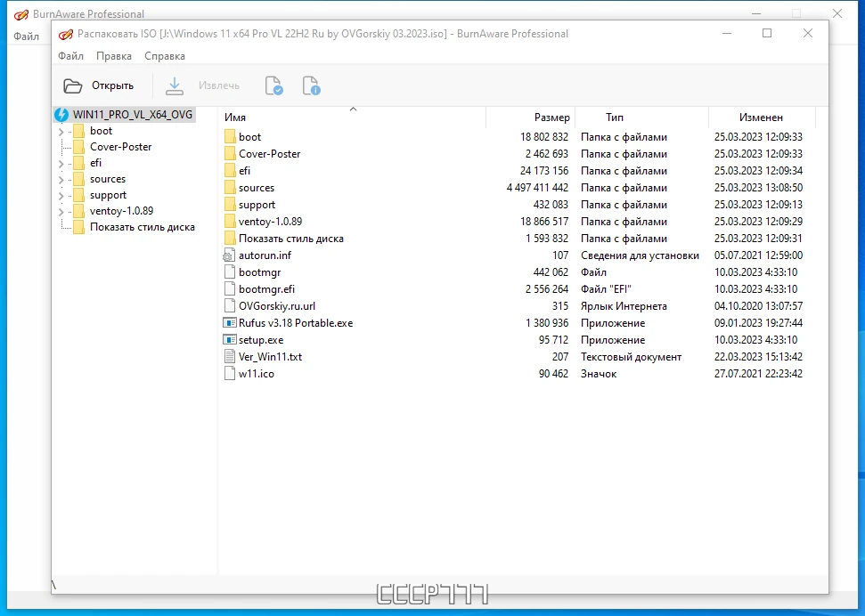Click the w11.ico file icon

click(230, 373)
